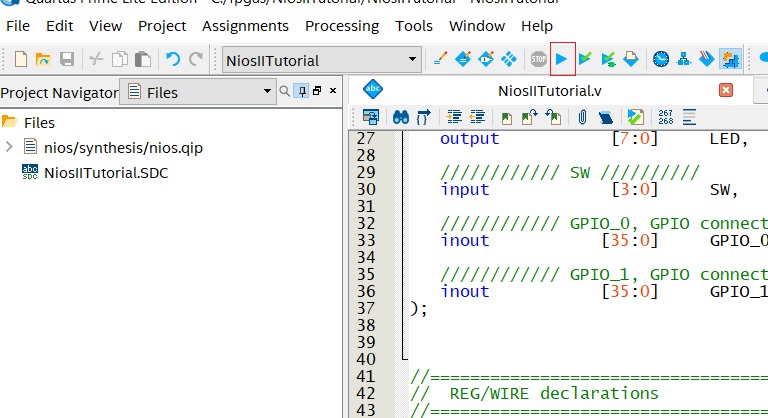Switch to the NiosIITutorial.v editor tab
Image resolution: width=768 pixels, height=418 pixels.
[550, 91]
